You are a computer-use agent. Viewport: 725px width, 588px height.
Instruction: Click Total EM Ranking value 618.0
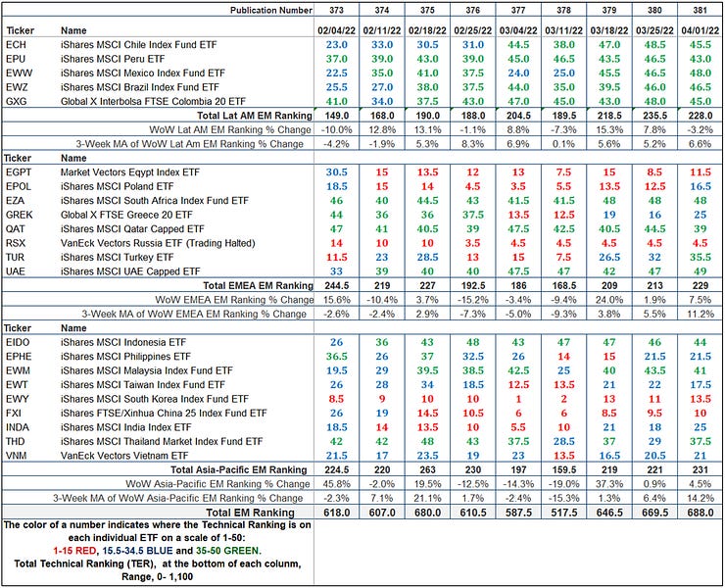[x=337, y=513]
